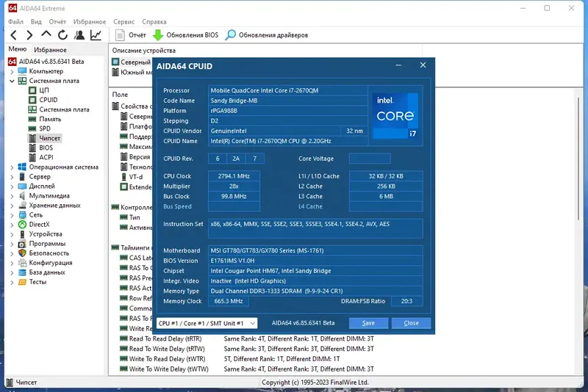Switch to the Избранное sidebar tab
Image resolution: width=588 pixels, height=392 pixels.
50,50
